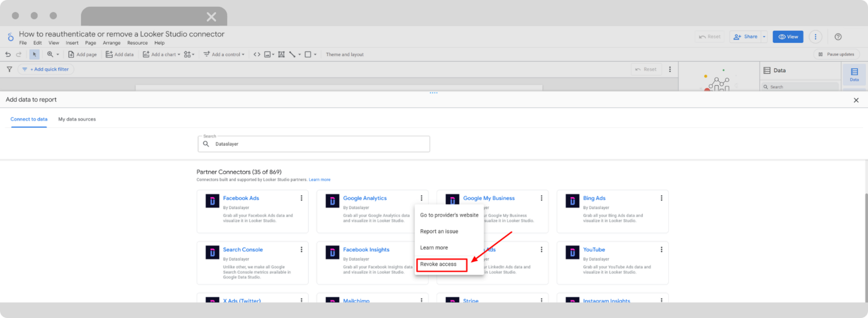Choose Revoke access menu item
Image resolution: width=868 pixels, height=318 pixels.
click(x=449, y=264)
